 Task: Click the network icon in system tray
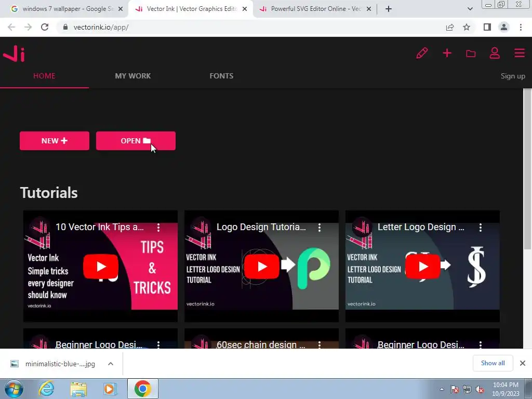tap(467, 390)
